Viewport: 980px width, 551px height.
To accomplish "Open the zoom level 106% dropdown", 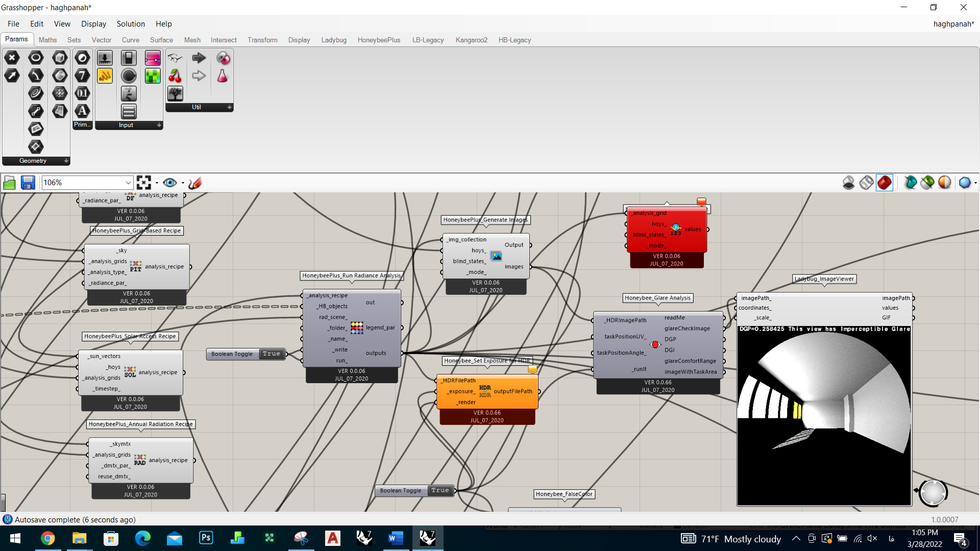I will tap(128, 183).
